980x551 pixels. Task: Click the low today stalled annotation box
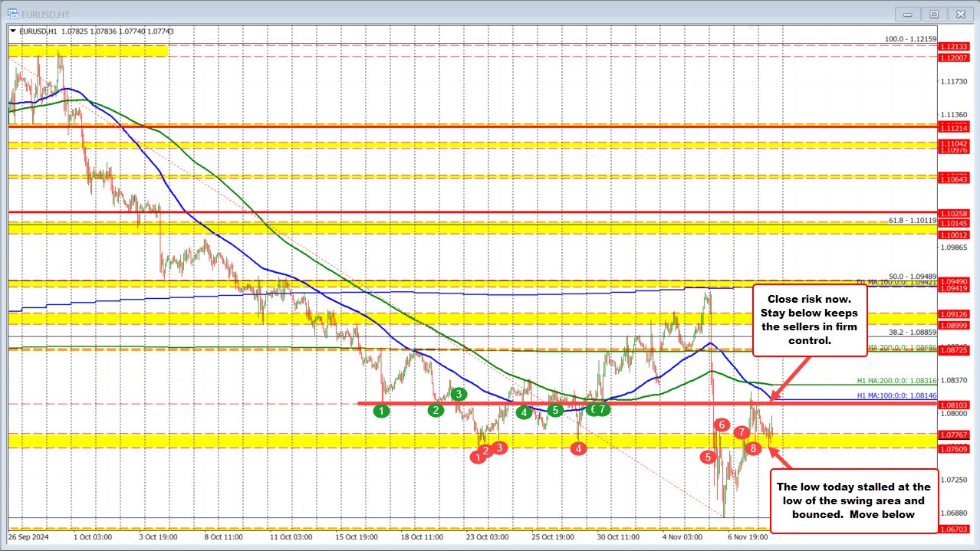point(853,500)
